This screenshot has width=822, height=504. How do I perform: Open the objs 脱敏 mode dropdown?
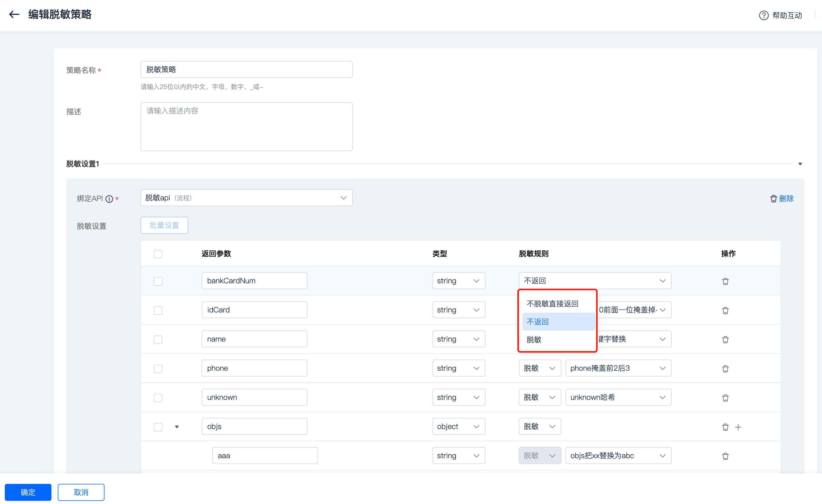pyautogui.click(x=540, y=426)
